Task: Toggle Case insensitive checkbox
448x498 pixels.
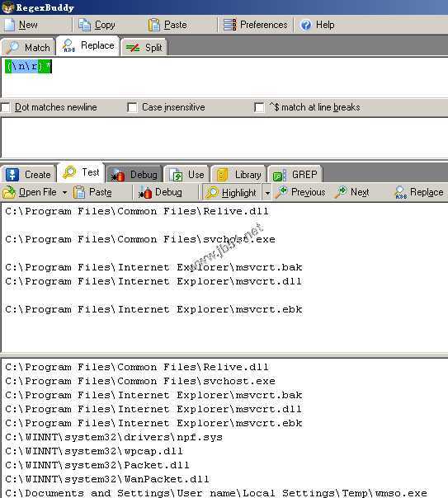Action: [x=132, y=107]
